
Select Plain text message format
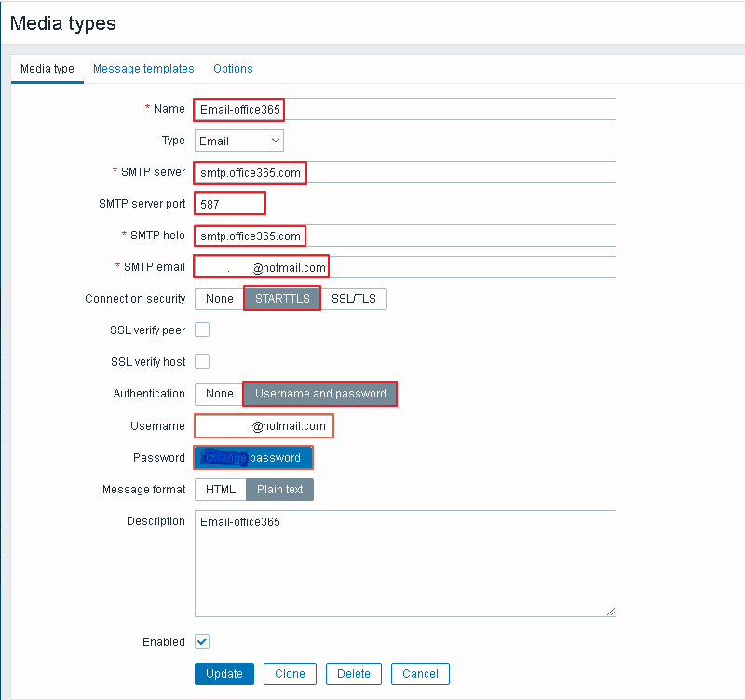(x=280, y=490)
